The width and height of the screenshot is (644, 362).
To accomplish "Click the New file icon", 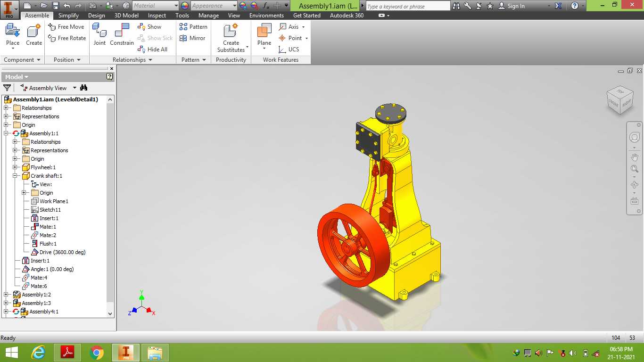I will click(27, 6).
